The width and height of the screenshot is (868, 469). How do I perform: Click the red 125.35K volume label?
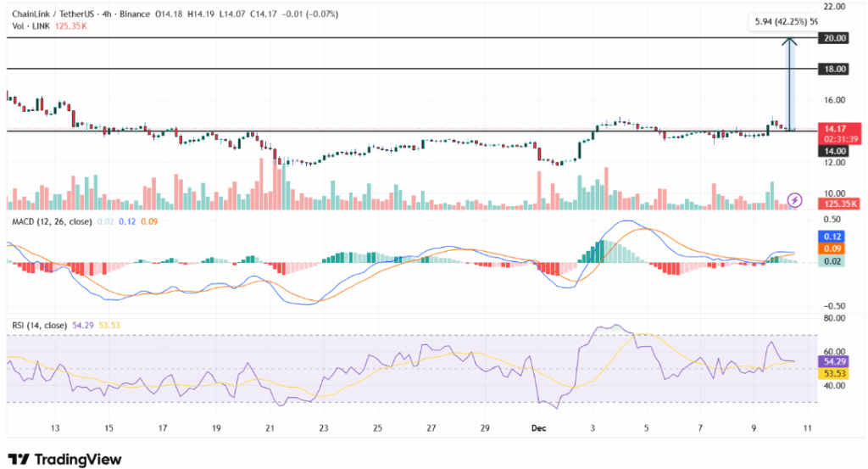pos(835,204)
